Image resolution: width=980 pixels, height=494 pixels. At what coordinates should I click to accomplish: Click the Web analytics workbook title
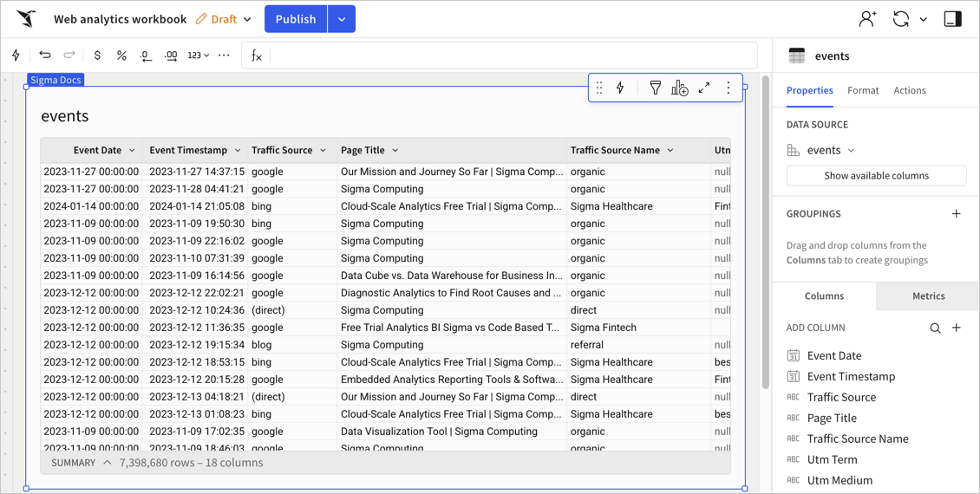click(x=120, y=19)
